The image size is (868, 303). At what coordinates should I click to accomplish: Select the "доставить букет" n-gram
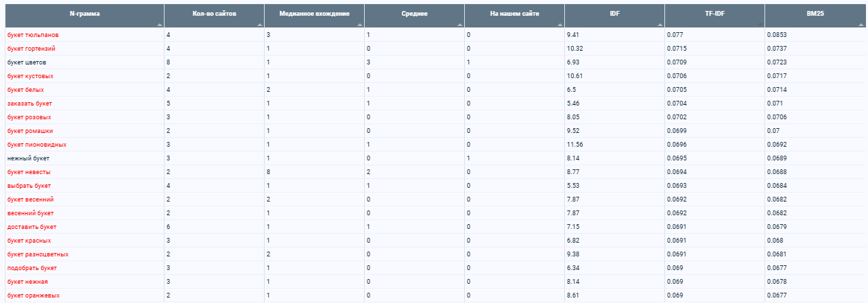tap(32, 227)
